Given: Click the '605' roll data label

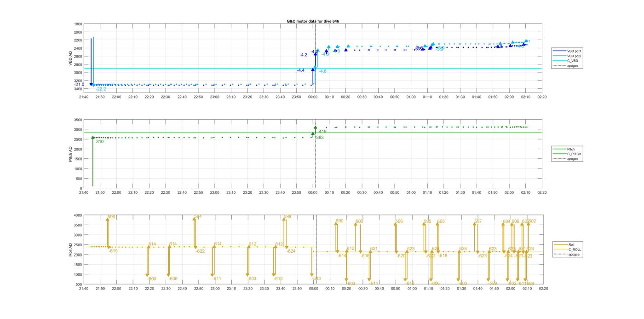Looking at the screenshot, I should coord(441,221).
